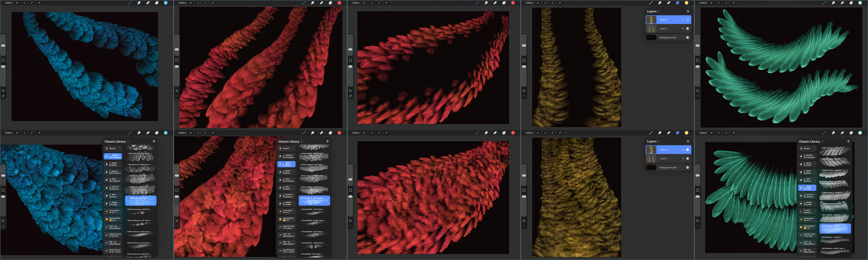Open Adjustments wand in bottom green-wings screenshot
868x260 pixels.
(719, 133)
